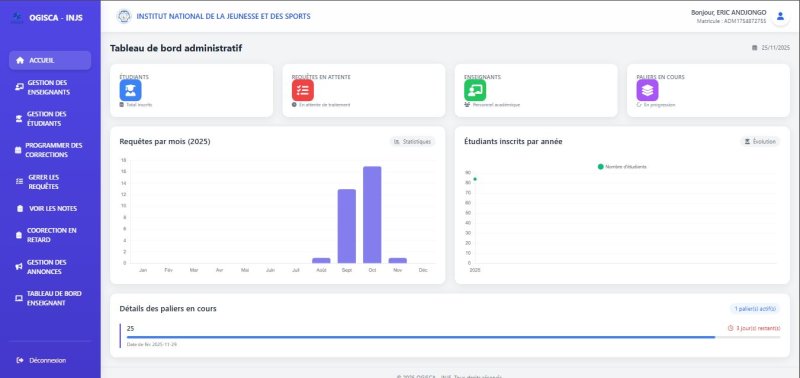Click the Institut National de la Jeunesse title
The width and height of the screenshot is (800, 378).
(223, 16)
